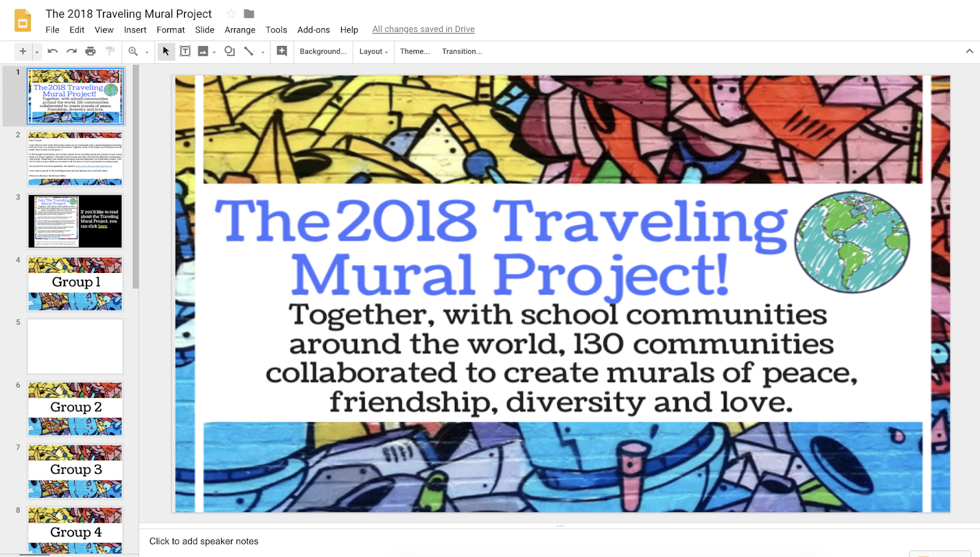
Task: Open the Layout dropdown
Action: click(x=374, y=51)
